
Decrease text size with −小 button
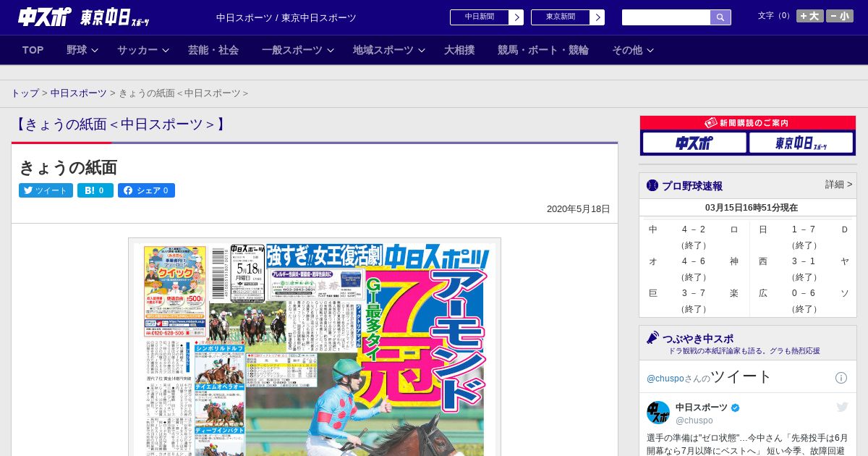(x=840, y=16)
